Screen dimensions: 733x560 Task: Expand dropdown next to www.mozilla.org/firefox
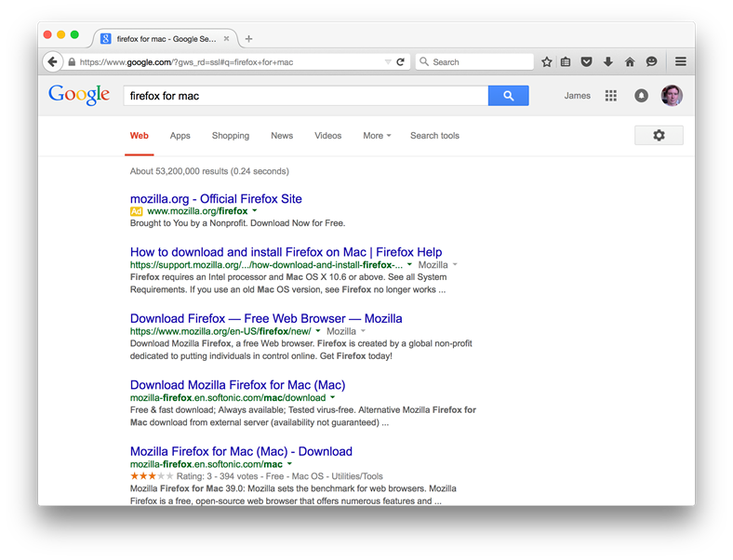[255, 211]
